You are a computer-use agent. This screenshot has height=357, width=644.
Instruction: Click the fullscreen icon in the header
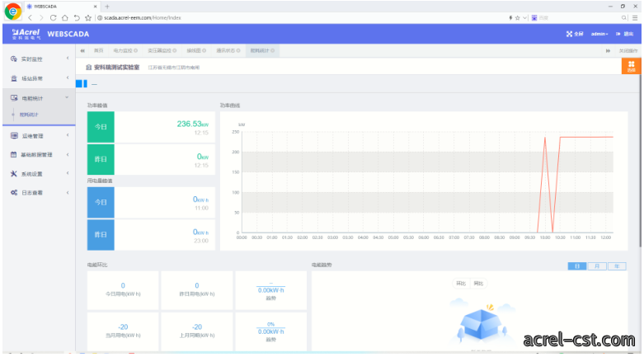tap(569, 34)
